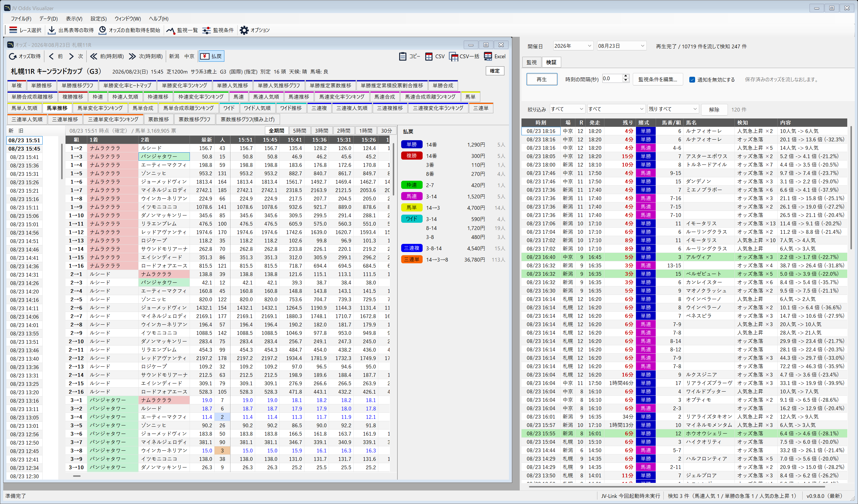Export all with CSV一括 icon
The image size is (858, 504).
tap(453, 56)
